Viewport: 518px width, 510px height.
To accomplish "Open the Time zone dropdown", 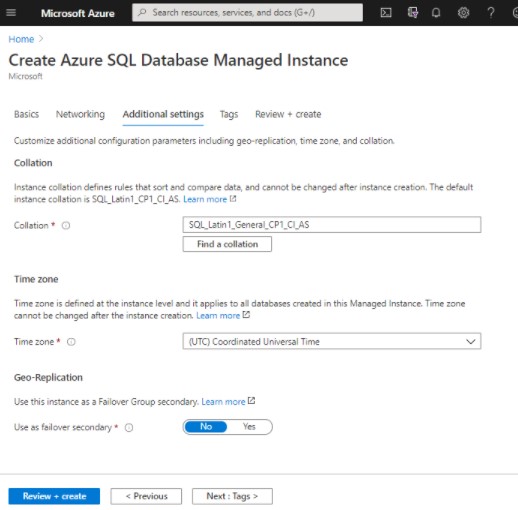I will coord(332,341).
